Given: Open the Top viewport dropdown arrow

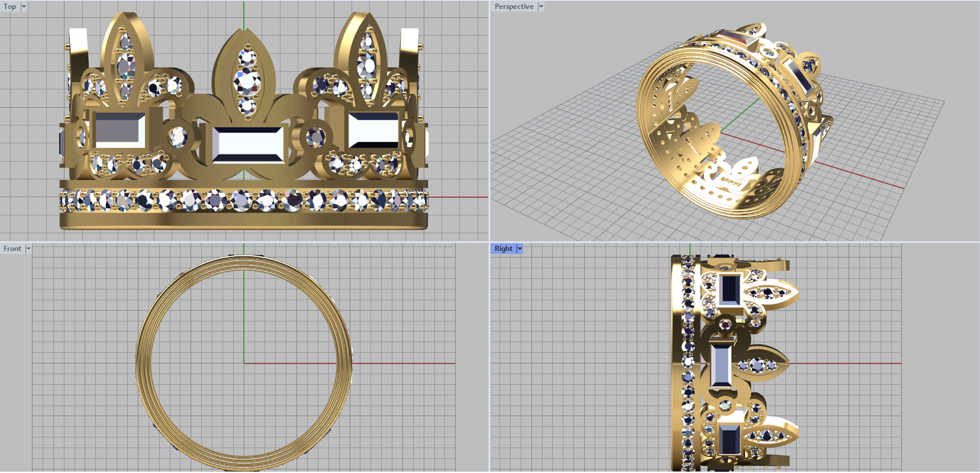Looking at the screenshot, I should point(24,7).
